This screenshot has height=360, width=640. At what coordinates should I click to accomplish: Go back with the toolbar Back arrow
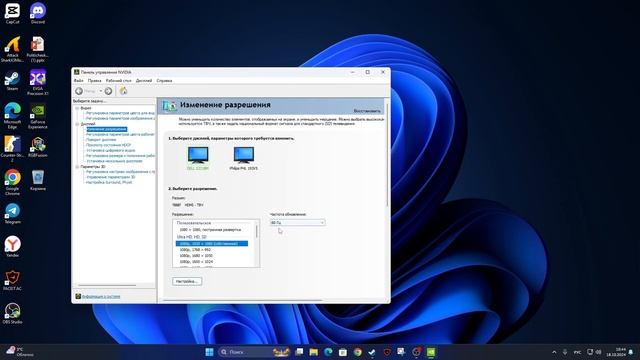tap(79, 91)
